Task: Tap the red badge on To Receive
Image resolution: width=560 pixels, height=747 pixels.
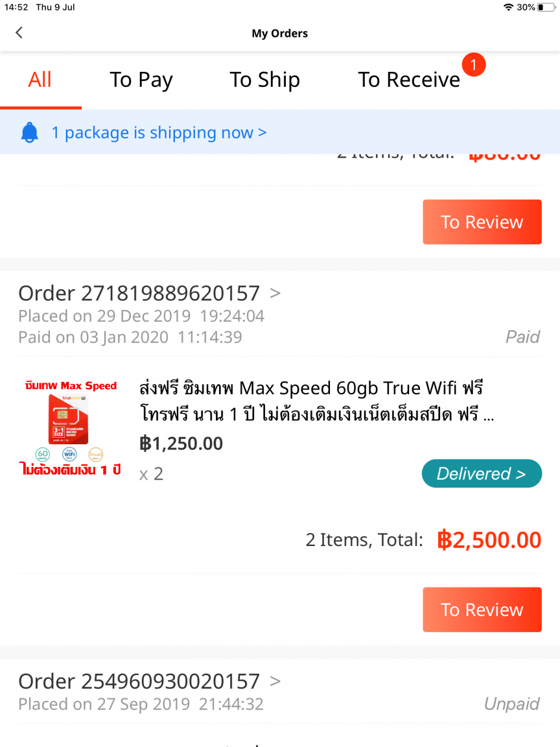Action: [473, 65]
